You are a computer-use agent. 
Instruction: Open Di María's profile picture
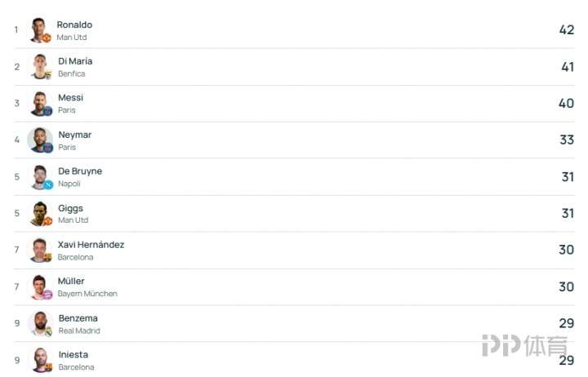[x=40, y=67]
